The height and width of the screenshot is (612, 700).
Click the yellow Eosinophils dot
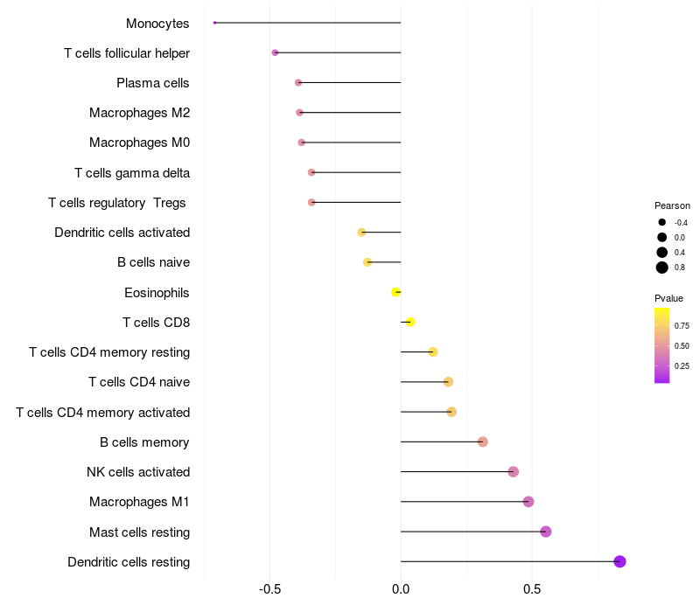click(x=395, y=292)
